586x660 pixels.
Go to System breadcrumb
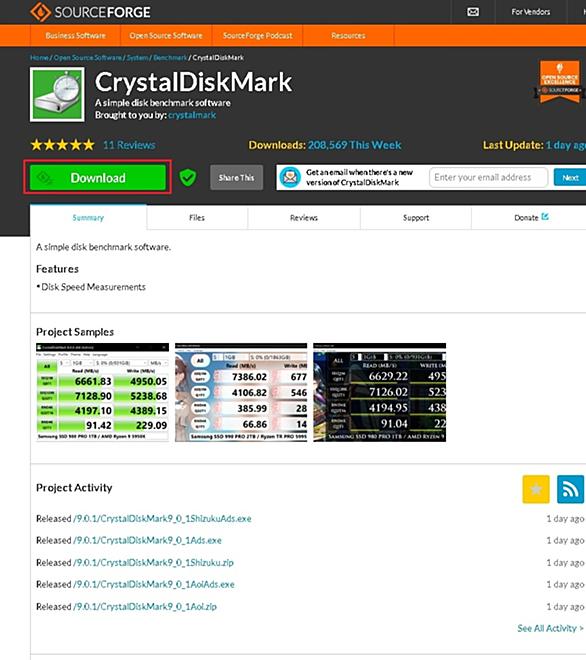(137, 57)
